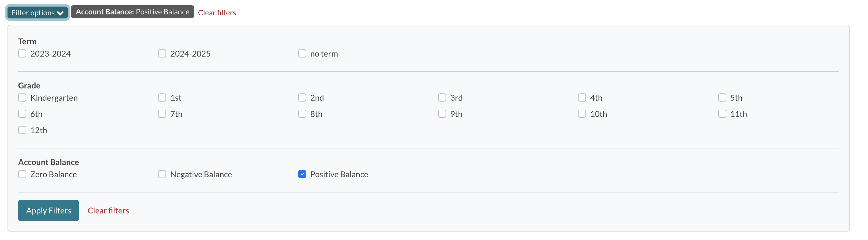Enable the 2024-2025 term filter
868x240 pixels.
162,54
